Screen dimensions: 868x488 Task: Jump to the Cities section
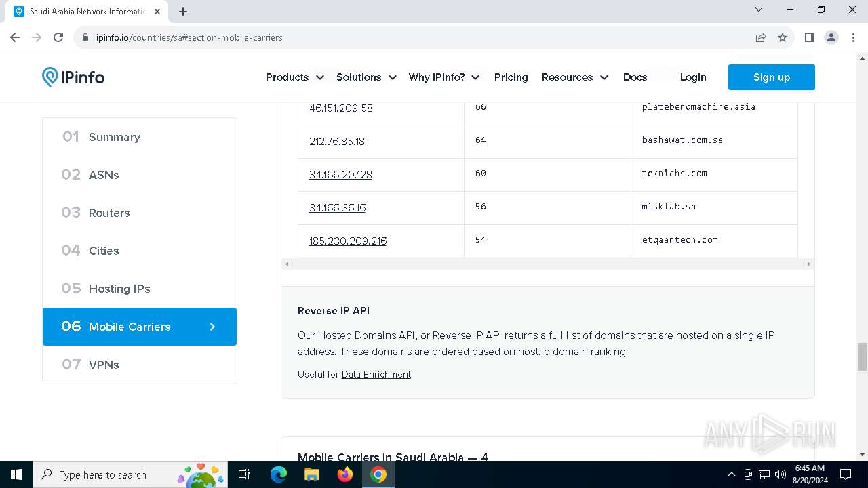tap(140, 251)
